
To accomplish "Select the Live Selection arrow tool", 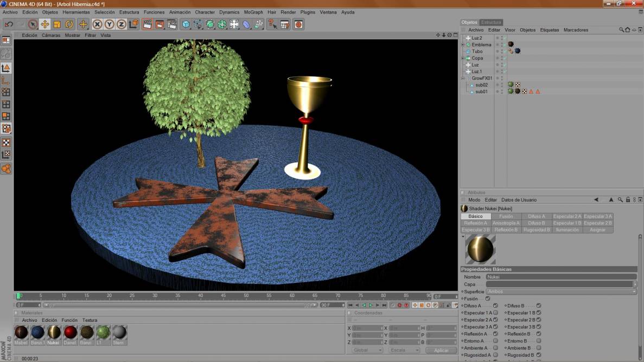I will click(33, 24).
